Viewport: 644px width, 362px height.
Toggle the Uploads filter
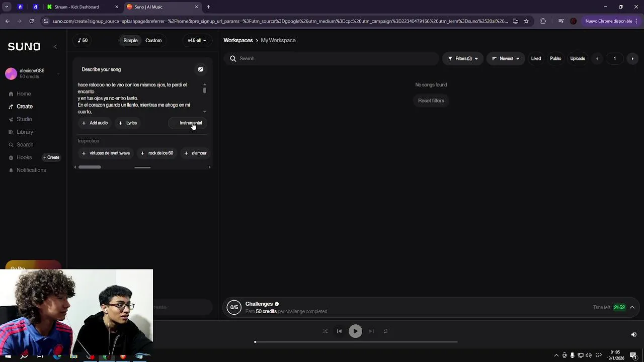[578, 58]
